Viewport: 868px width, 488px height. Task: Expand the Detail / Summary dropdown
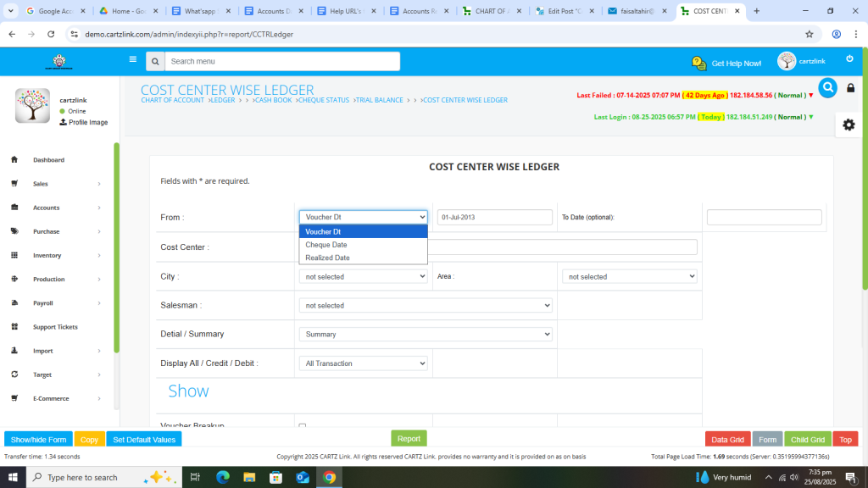[x=426, y=335]
